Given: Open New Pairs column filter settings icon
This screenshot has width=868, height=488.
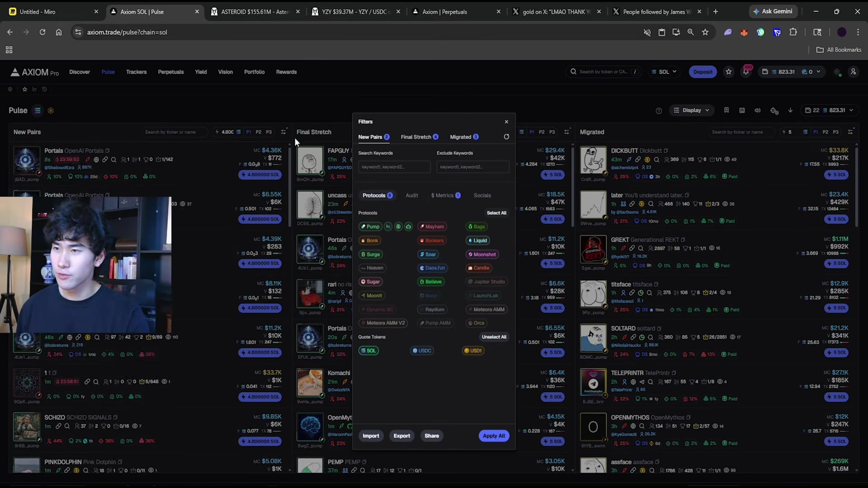Looking at the screenshot, I should pos(283,132).
